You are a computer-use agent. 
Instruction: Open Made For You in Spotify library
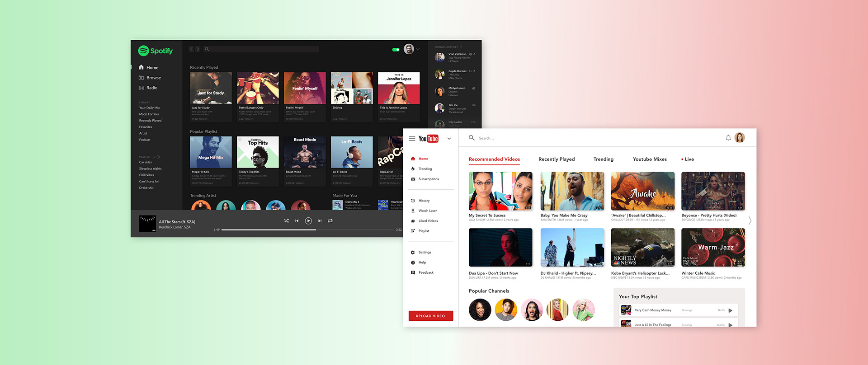pyautogui.click(x=149, y=114)
